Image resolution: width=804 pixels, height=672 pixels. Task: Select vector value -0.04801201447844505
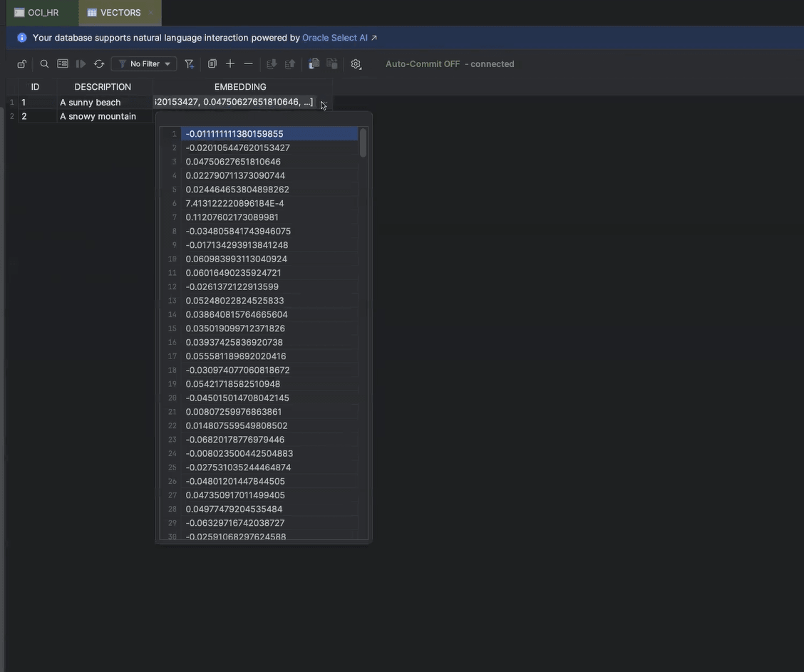pyautogui.click(x=269, y=481)
